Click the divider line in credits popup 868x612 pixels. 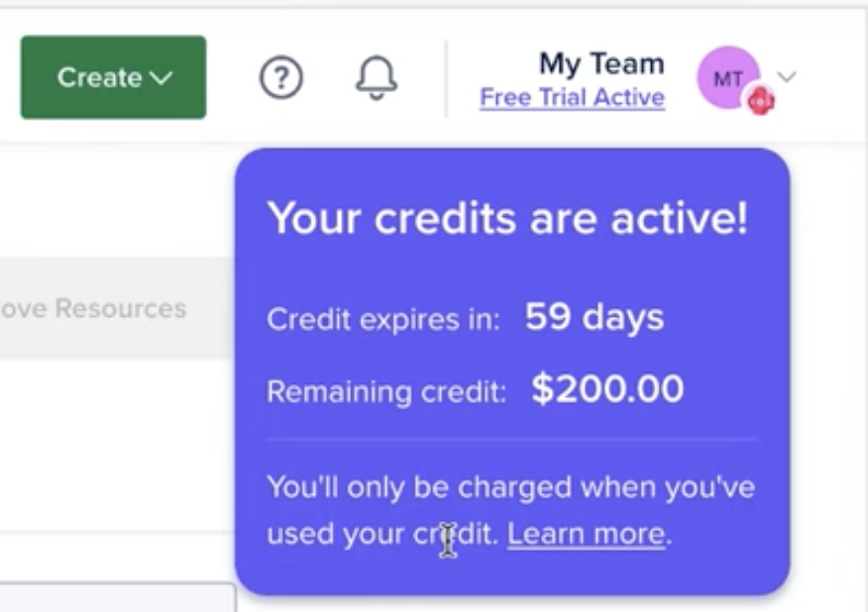pos(512,439)
